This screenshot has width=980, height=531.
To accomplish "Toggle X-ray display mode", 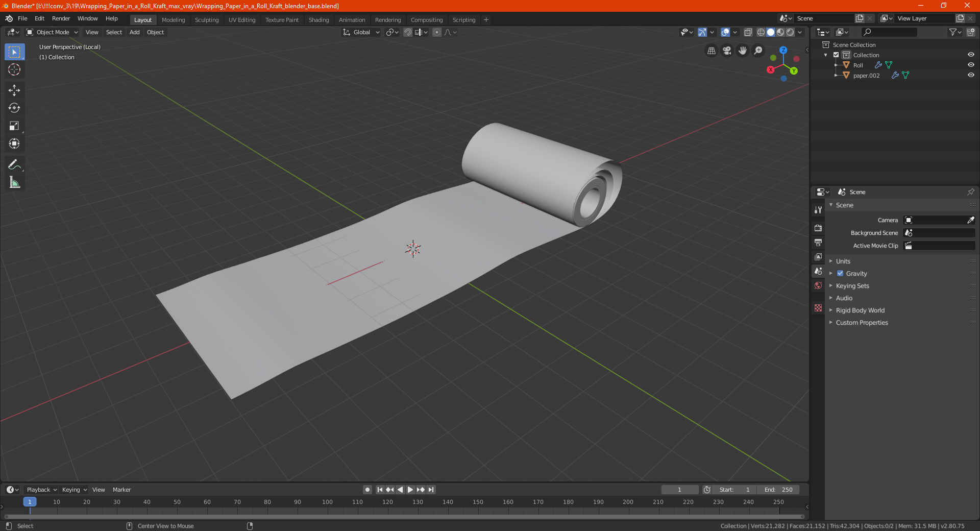I will click(748, 32).
